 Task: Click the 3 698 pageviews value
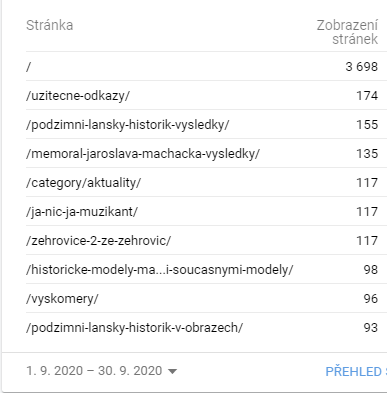pyautogui.click(x=362, y=67)
